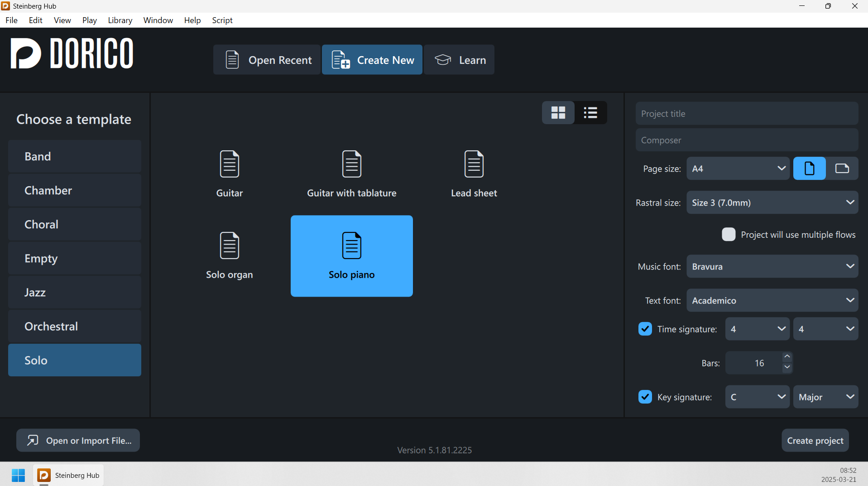868x486 pixels.
Task: Set page orientation to portrait
Action: click(809, 168)
